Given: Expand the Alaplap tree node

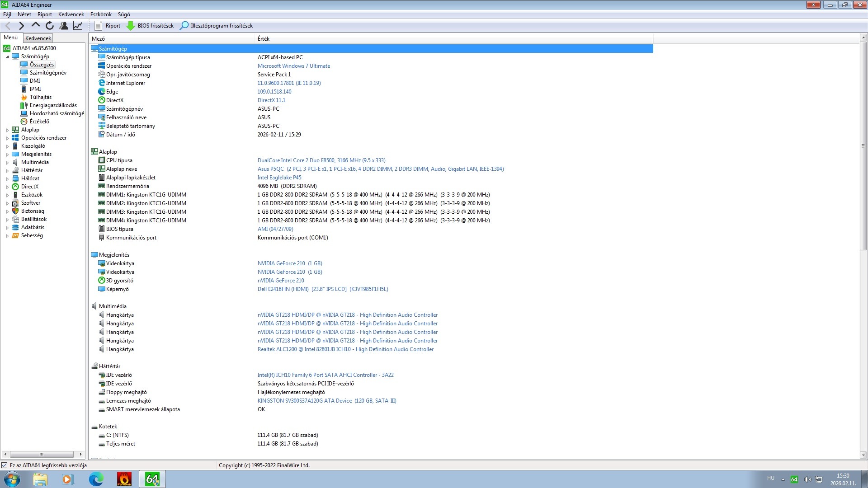Looking at the screenshot, I should 7,130.
